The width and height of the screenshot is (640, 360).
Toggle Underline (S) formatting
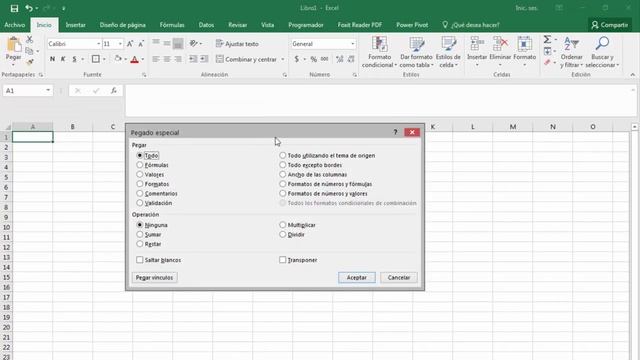[x=74, y=59]
